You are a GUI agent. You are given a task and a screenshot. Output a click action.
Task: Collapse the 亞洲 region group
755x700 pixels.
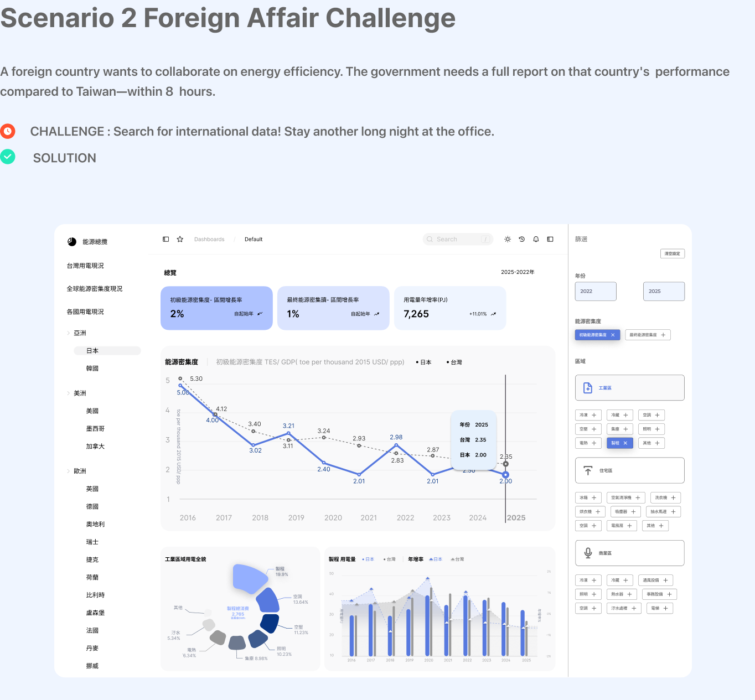[x=69, y=333]
